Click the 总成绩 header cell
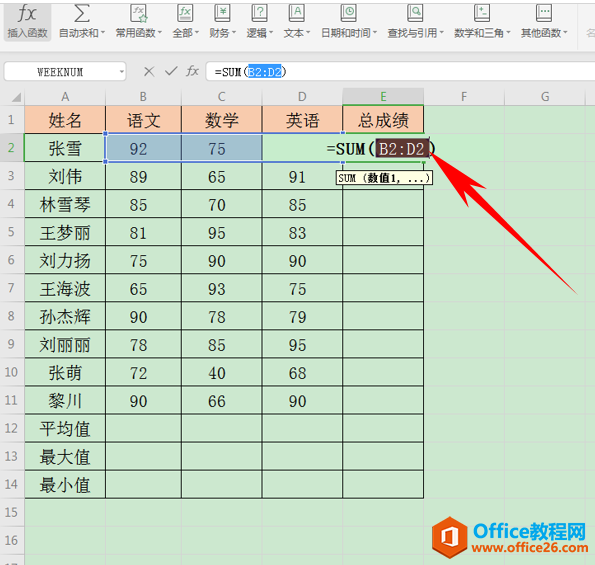This screenshot has width=595, height=565. point(383,120)
